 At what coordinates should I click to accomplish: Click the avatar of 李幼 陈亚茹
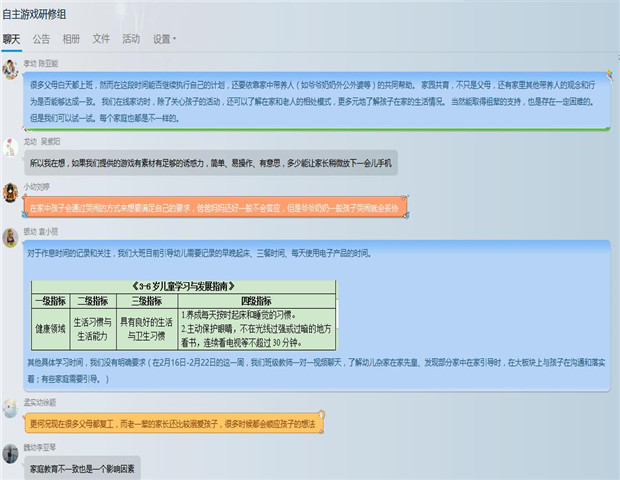[11, 68]
